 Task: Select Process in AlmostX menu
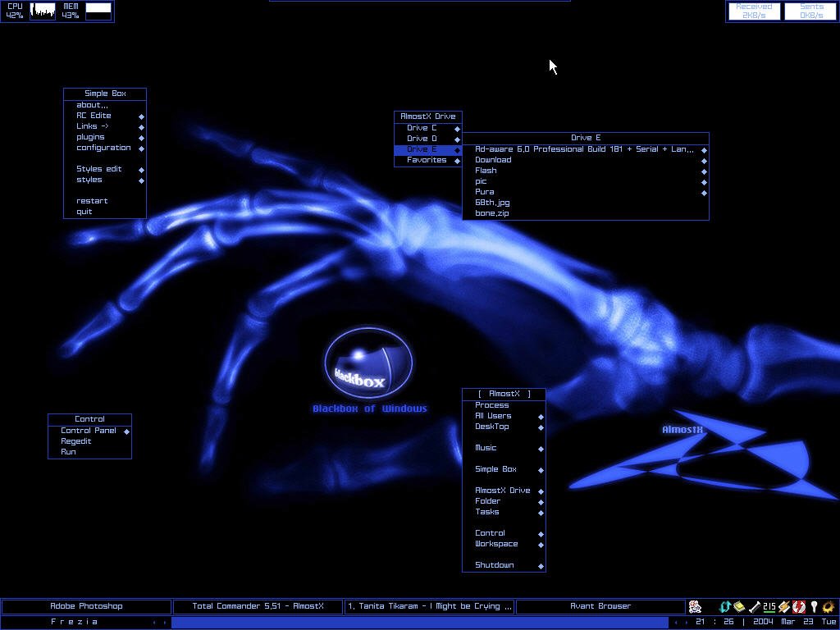(504, 405)
